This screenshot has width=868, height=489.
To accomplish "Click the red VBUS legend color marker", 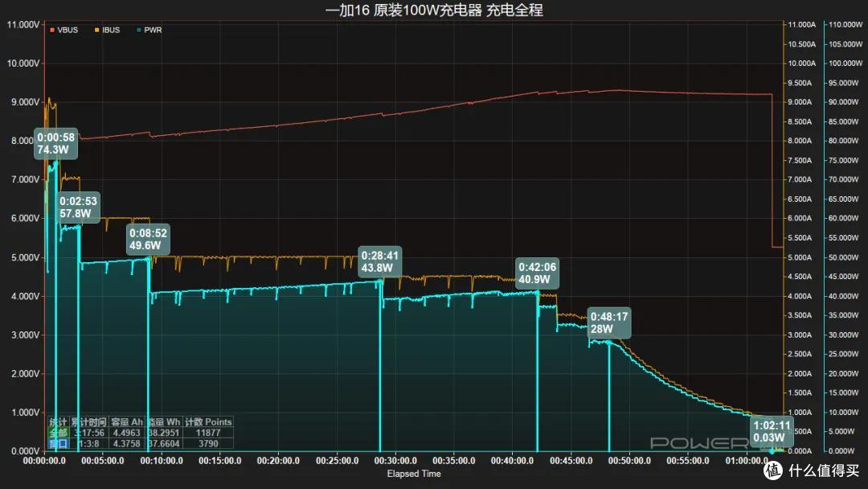I will pos(52,30).
